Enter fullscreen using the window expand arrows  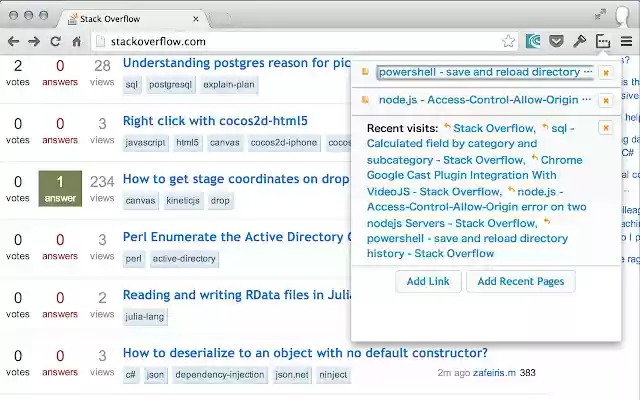[600, 15]
